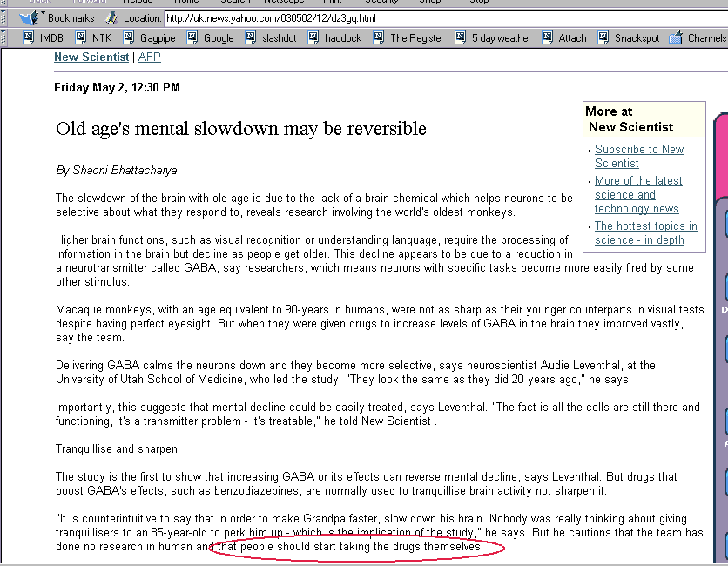Click the paragraph starting 'Importantly, this suggests'
The height and width of the screenshot is (566, 728).
(x=377, y=414)
